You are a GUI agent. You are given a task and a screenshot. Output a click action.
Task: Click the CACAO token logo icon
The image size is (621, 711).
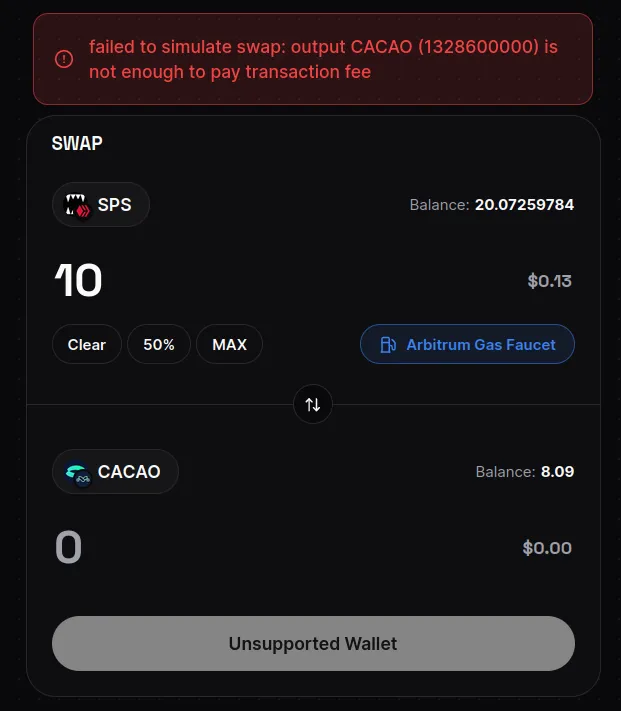[x=78, y=474]
